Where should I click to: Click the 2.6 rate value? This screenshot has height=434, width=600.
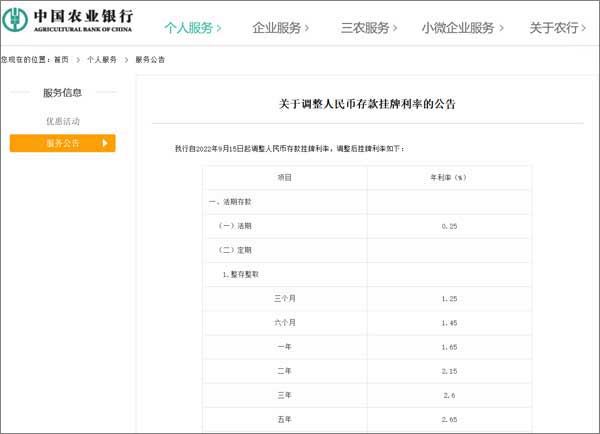tap(449, 395)
